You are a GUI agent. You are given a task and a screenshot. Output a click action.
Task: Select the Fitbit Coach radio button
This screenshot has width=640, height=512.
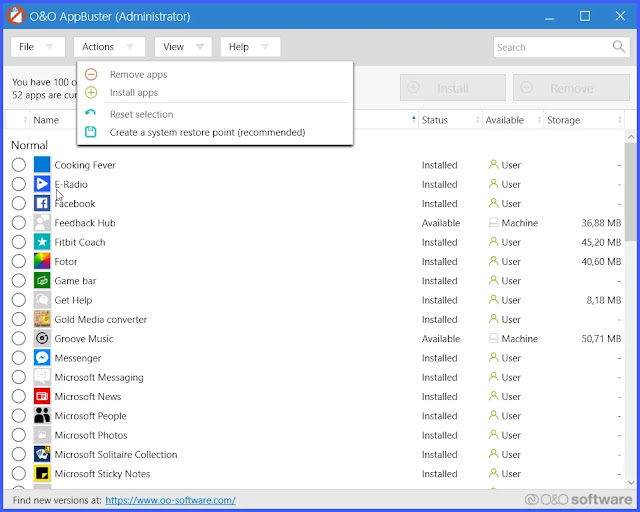tap(18, 242)
